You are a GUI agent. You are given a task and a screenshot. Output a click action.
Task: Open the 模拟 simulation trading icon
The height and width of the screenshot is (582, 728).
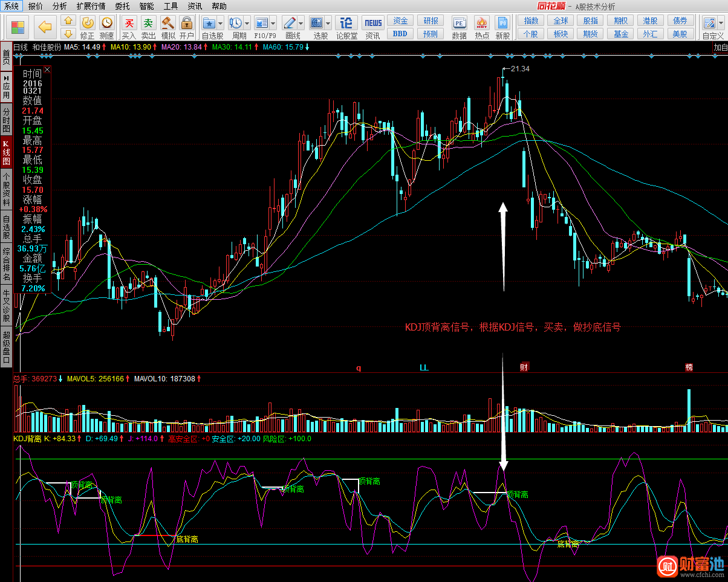pos(168,24)
